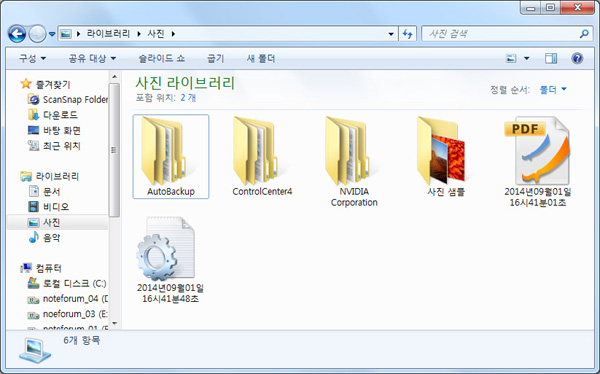600x374 pixels.
Task: Open the 음악 library
Action: (44, 238)
